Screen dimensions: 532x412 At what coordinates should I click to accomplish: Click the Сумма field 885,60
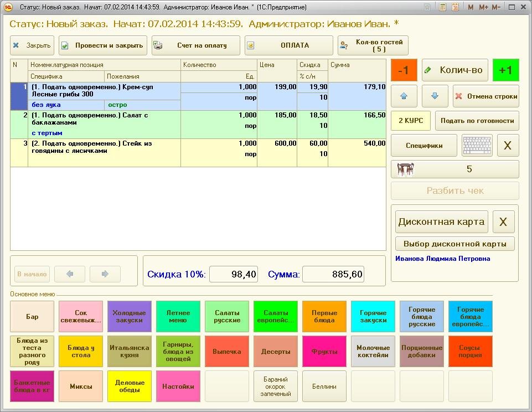pos(333,274)
